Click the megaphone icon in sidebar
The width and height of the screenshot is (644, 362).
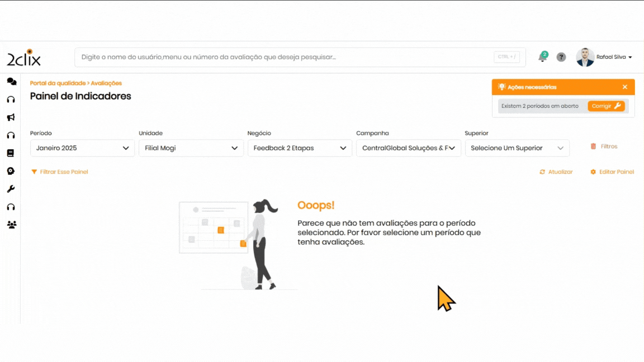point(11,117)
